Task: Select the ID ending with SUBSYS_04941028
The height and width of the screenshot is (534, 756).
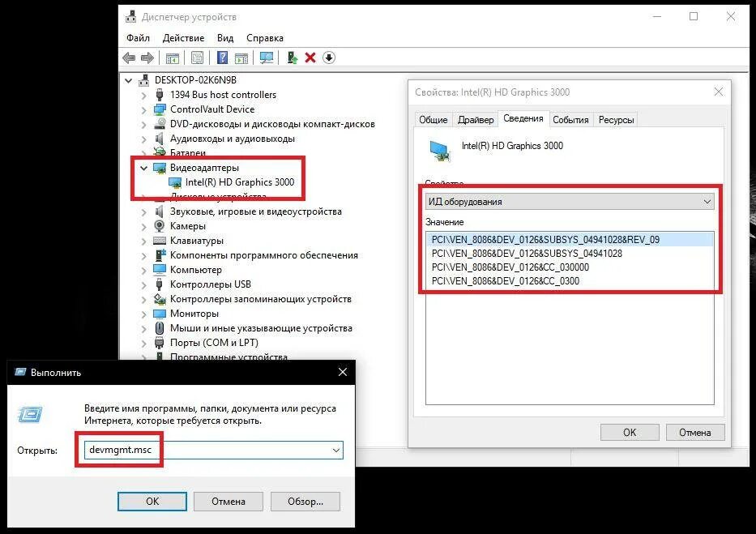Action: click(x=570, y=254)
